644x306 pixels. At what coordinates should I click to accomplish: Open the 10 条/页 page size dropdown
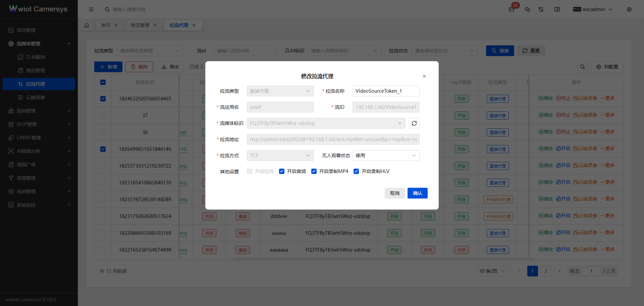492,271
